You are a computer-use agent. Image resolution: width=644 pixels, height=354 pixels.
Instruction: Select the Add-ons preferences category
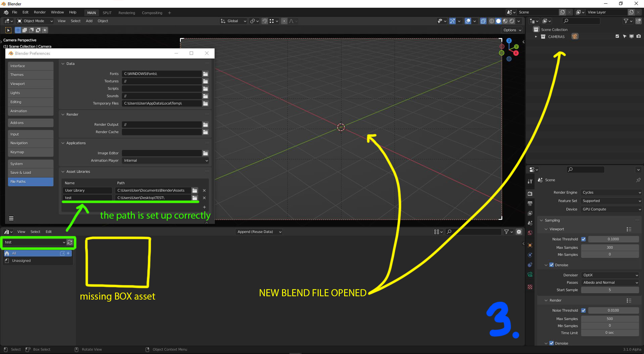pos(31,123)
